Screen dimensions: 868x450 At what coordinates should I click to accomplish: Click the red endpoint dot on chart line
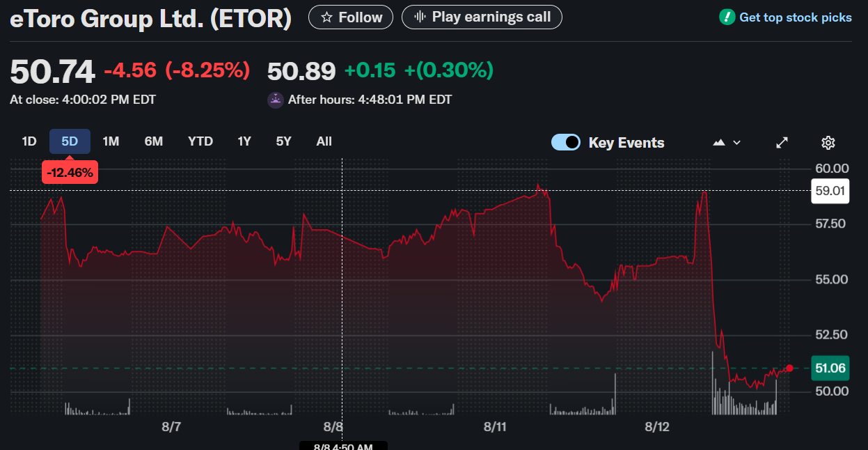coord(789,368)
